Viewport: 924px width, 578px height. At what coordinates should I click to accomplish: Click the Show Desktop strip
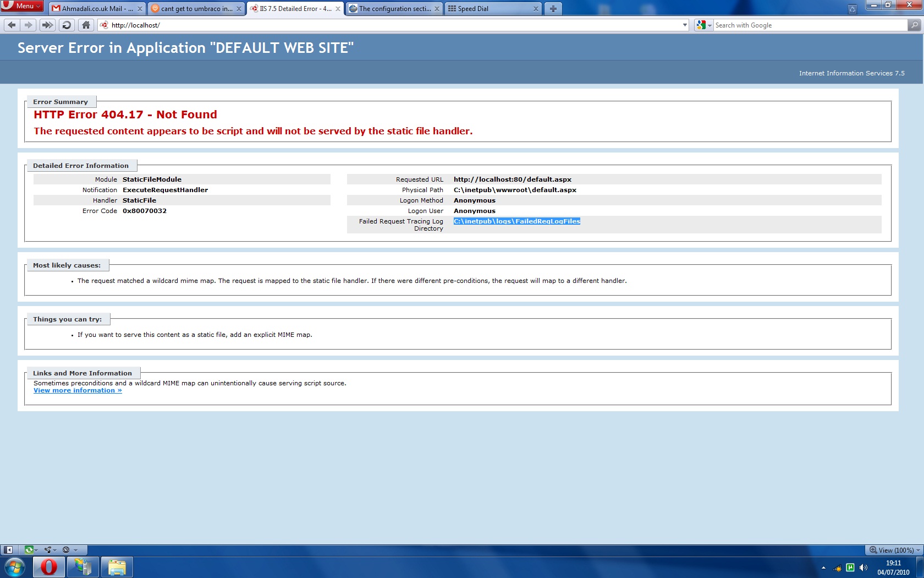pyautogui.click(x=920, y=567)
